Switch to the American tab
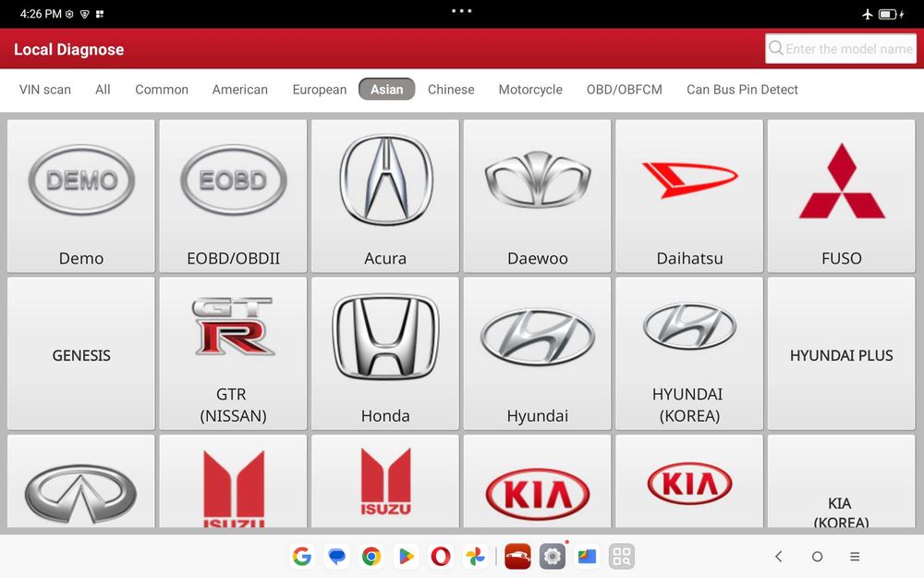 pos(240,90)
